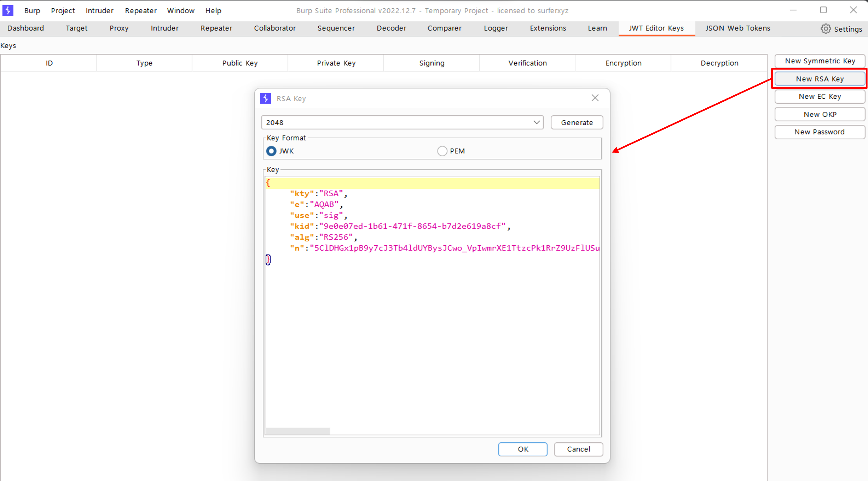Click New OKP button
This screenshot has height=481, width=868.
coord(820,114)
